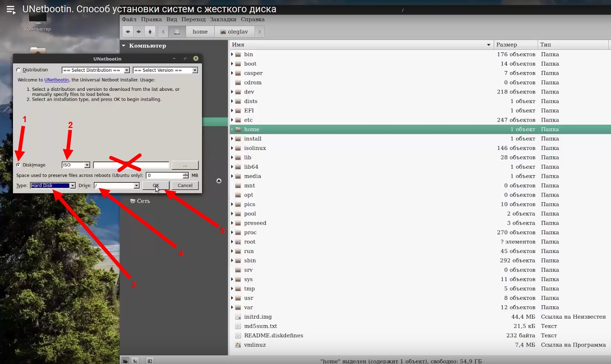This screenshot has width=611, height=364.
Task: Increase the persistence space spinner value
Action: 186,174
